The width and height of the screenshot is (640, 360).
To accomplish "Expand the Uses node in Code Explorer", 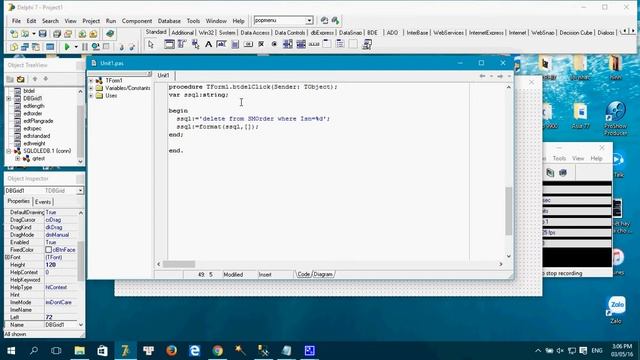I will (91, 96).
